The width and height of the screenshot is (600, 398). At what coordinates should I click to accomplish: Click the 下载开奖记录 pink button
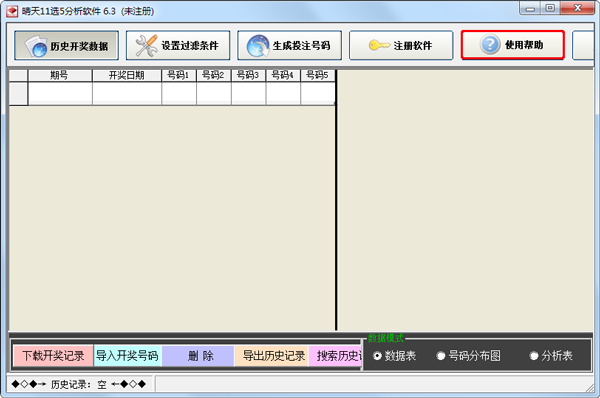pyautogui.click(x=53, y=356)
